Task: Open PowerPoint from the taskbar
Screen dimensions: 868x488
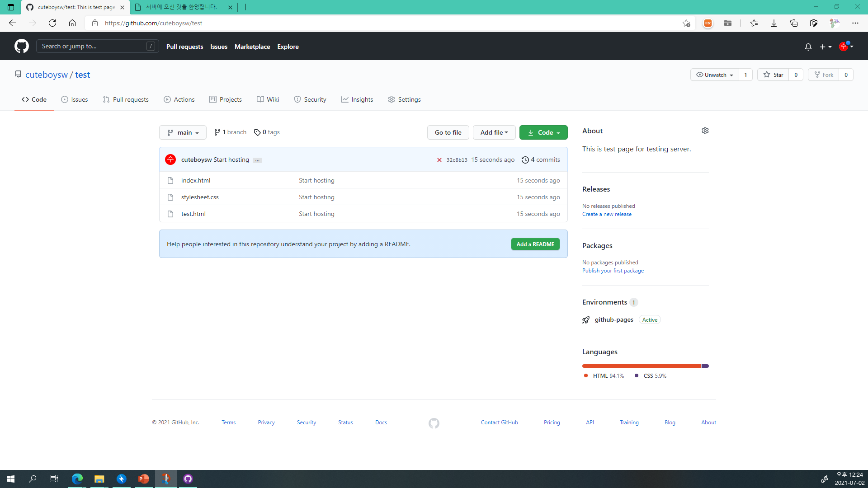Action: pos(143,479)
